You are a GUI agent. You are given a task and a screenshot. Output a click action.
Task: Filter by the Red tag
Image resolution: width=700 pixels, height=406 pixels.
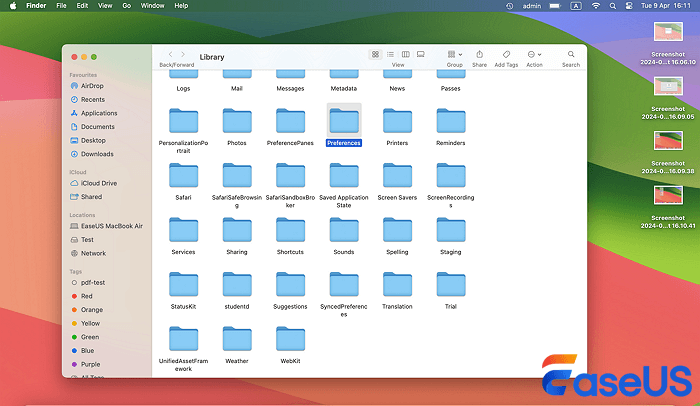point(87,296)
